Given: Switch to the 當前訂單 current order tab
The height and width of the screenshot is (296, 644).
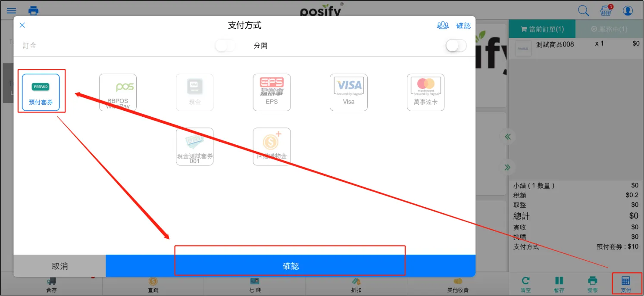Looking at the screenshot, I should 542,29.
